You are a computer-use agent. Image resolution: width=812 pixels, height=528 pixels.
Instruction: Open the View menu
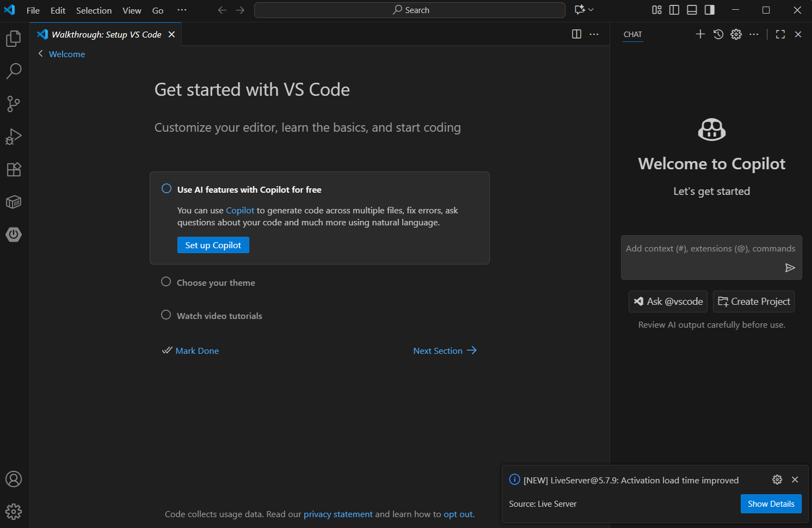click(132, 10)
